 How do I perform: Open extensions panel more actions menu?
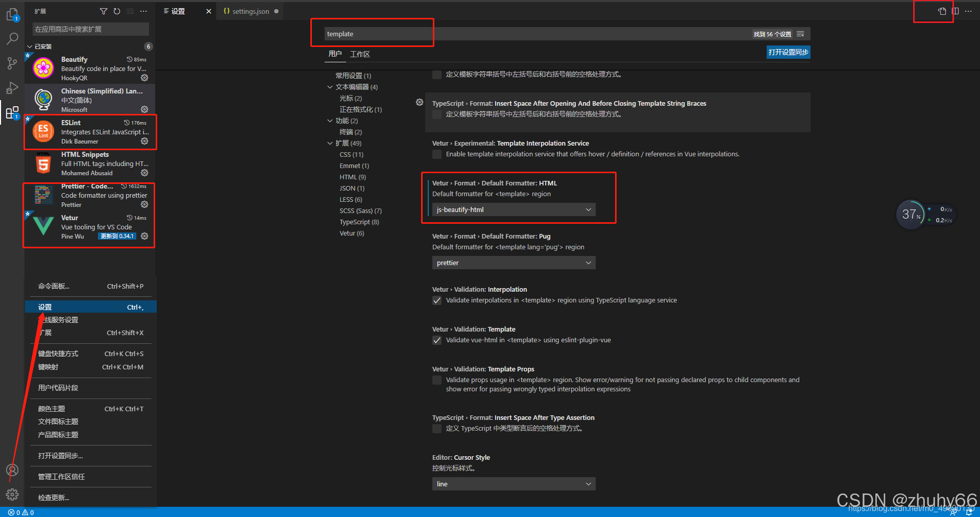coord(143,11)
